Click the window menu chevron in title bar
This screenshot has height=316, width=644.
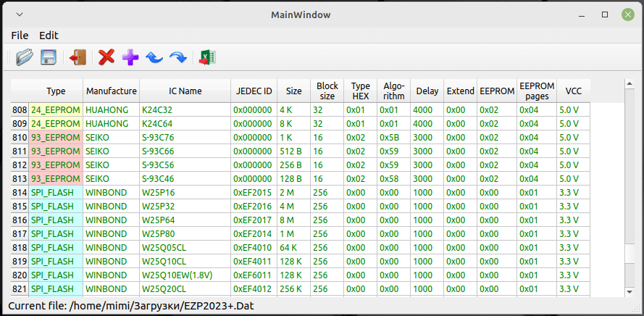click(20, 14)
